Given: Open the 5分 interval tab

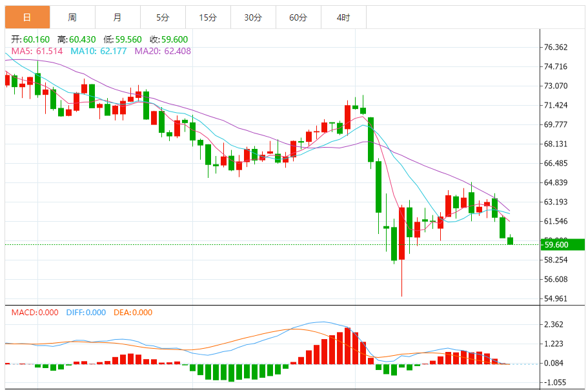Looking at the screenshot, I should click(x=163, y=17).
